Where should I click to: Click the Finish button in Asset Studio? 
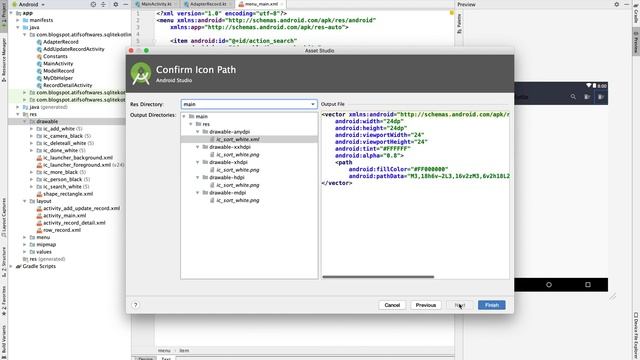tap(491, 305)
